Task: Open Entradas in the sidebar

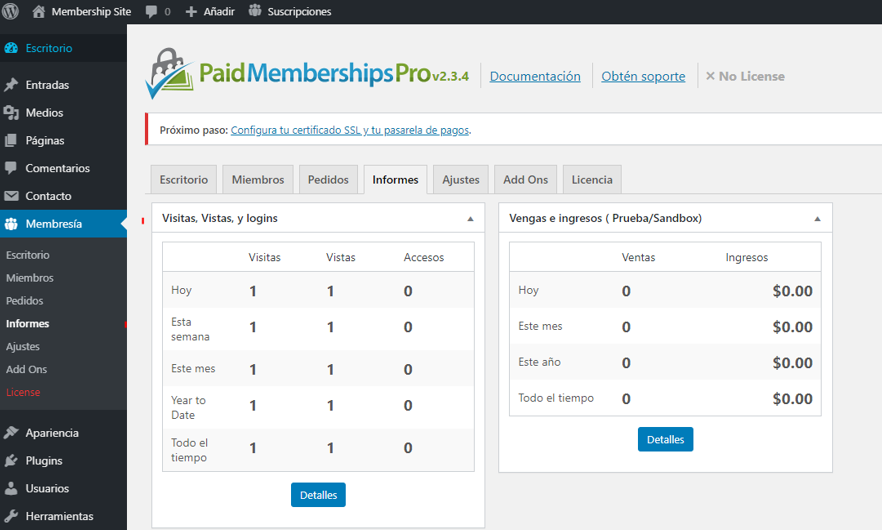Action: point(47,84)
